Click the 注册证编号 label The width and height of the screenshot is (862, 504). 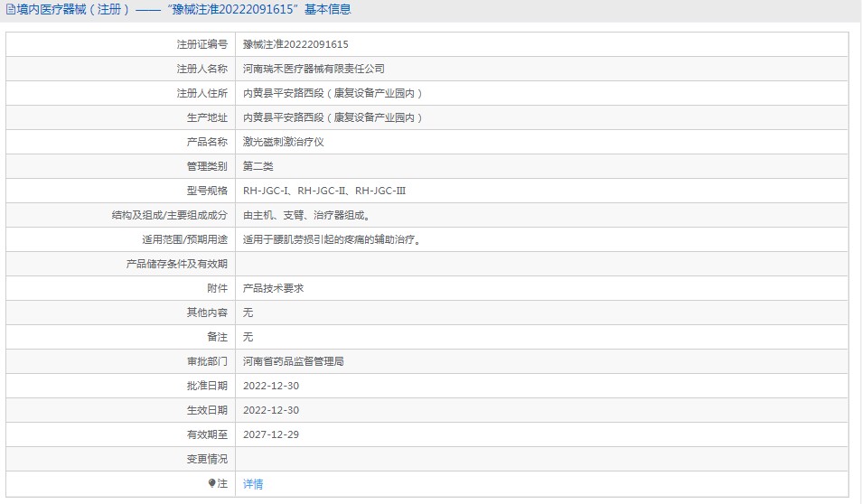point(201,44)
